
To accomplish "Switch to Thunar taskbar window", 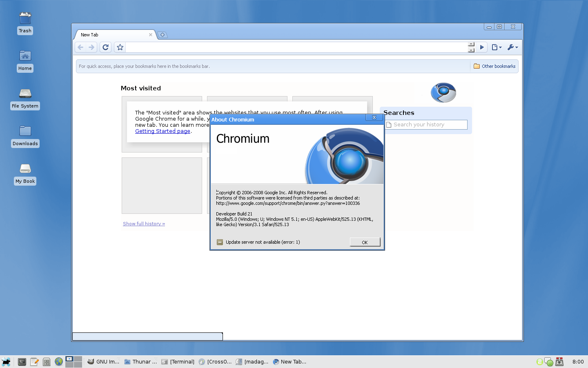I will tap(140, 361).
